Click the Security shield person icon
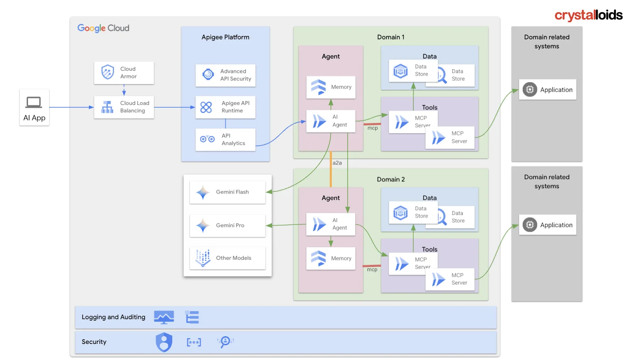630x364 pixels. click(164, 342)
